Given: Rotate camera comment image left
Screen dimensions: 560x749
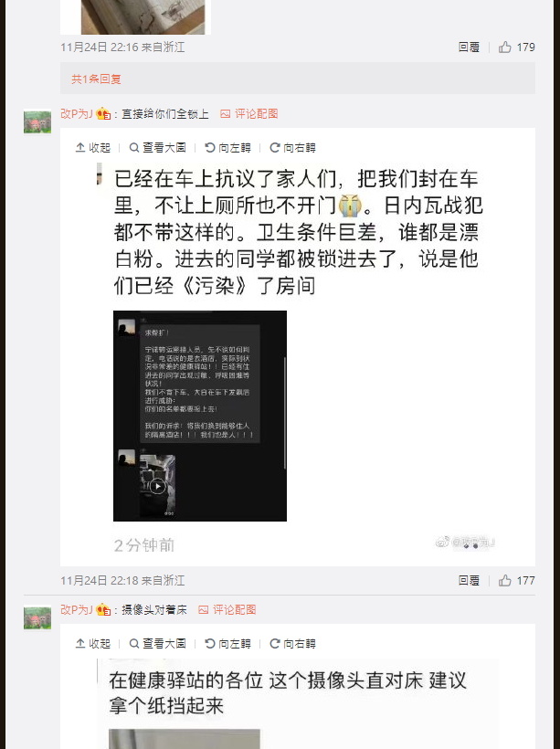Looking at the screenshot, I should click(x=227, y=643).
